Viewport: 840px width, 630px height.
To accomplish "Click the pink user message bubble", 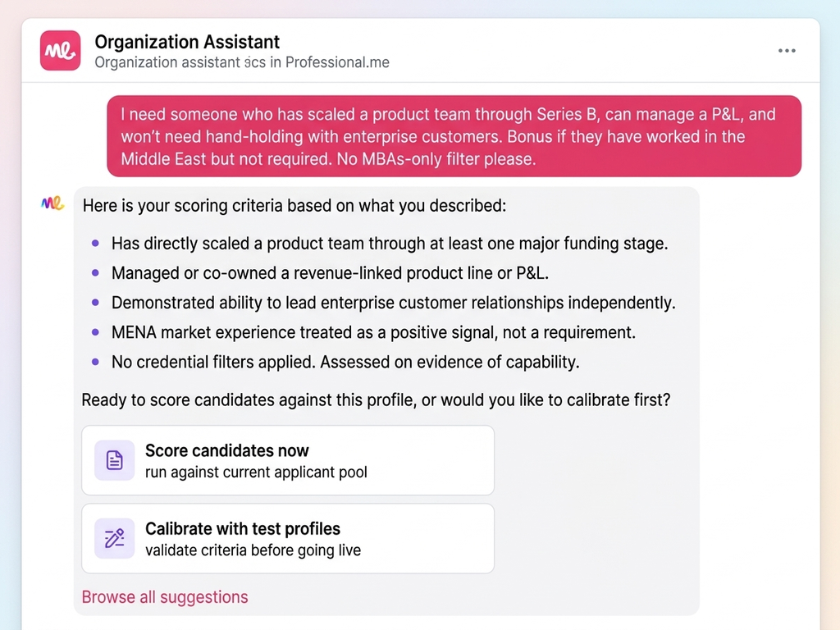I will coord(454,136).
